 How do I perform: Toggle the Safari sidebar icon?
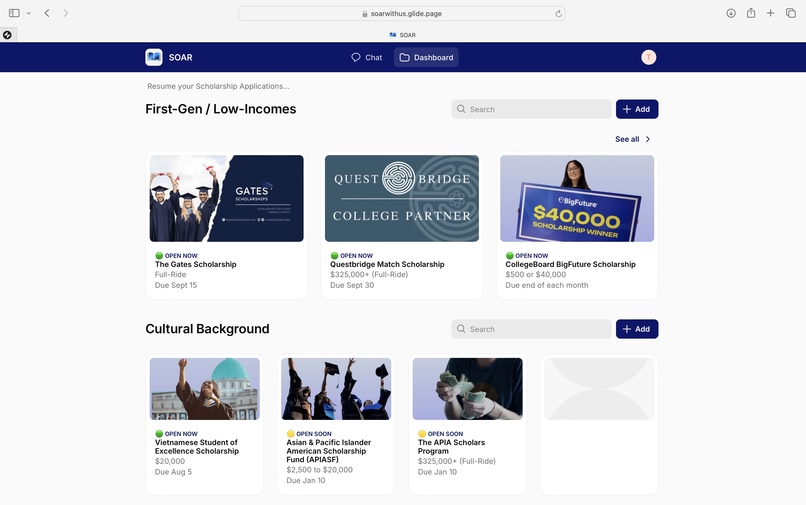coord(14,13)
